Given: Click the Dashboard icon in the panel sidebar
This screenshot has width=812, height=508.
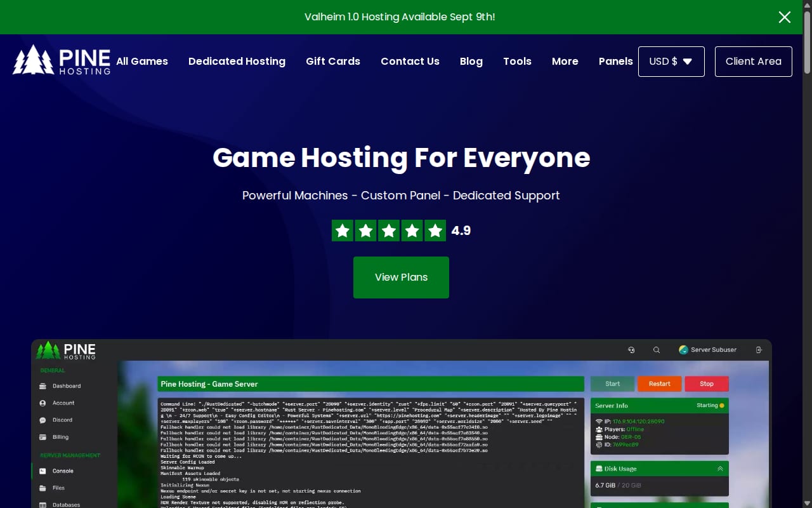Looking at the screenshot, I should 43,386.
